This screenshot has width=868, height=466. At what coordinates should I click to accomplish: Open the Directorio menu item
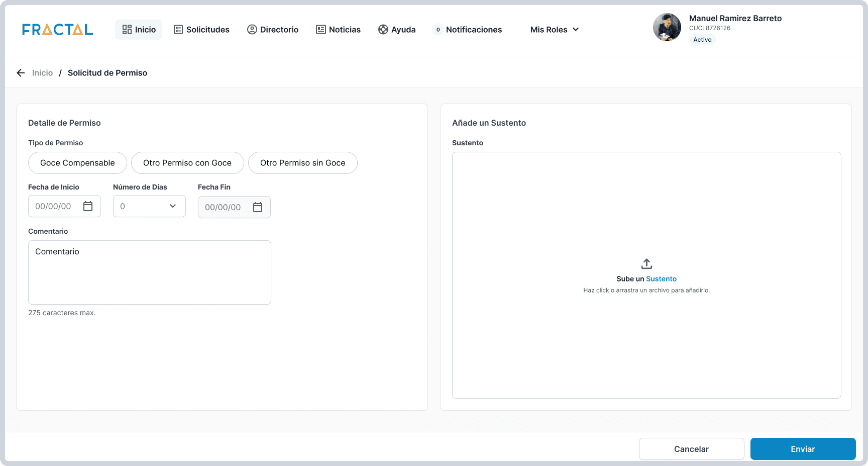click(273, 30)
